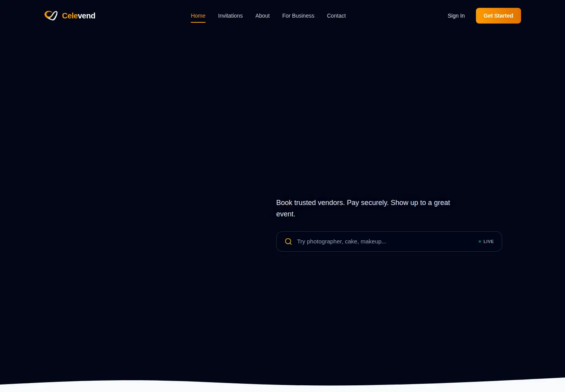Open the Home nav tab
This screenshot has width=565, height=392.
198,16
